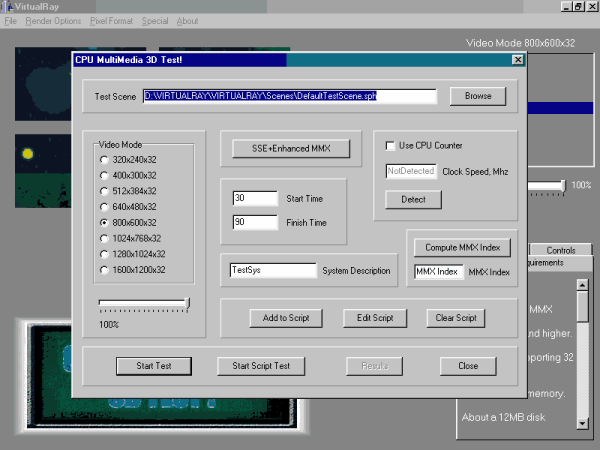This screenshot has height=450, width=600.
Task: Click the Test Scene path field
Action: pyautogui.click(x=290, y=96)
